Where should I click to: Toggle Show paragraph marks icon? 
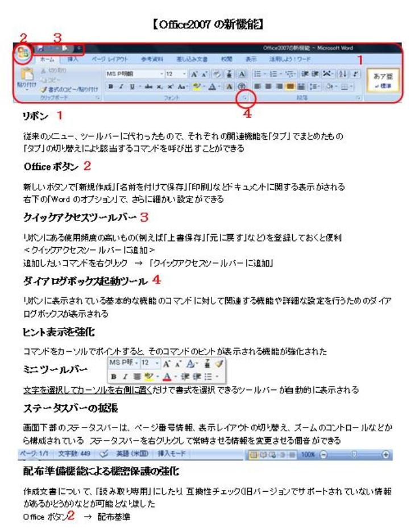pyautogui.click(x=355, y=74)
